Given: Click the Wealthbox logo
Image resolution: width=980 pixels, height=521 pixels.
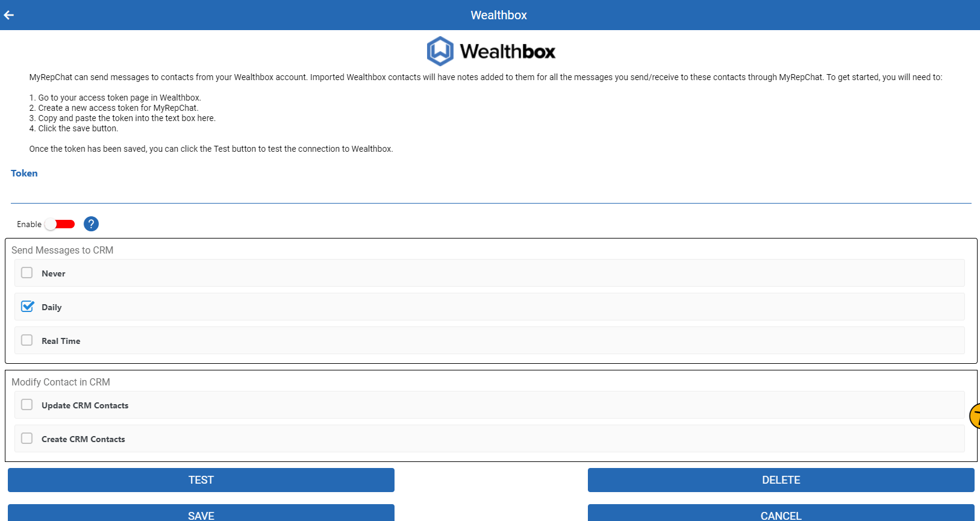Looking at the screenshot, I should (491, 51).
